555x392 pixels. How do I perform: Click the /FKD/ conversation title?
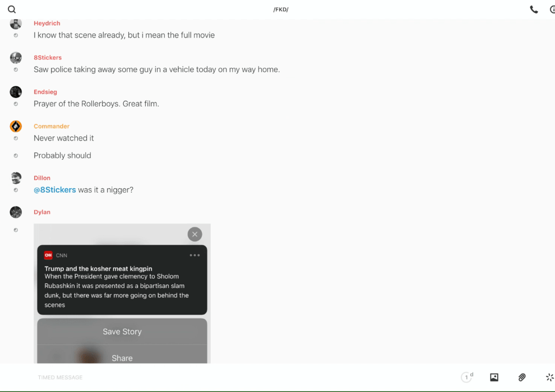pos(281,10)
